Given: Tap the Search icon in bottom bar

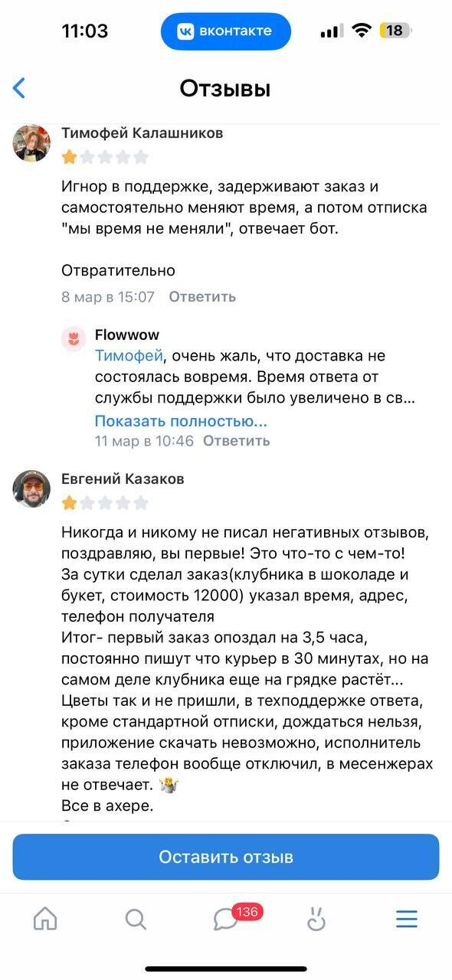Looking at the screenshot, I should [x=136, y=920].
